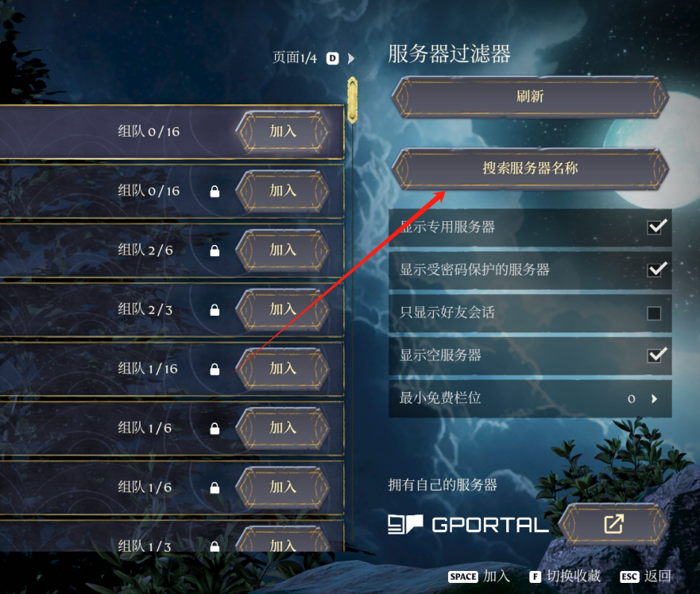Image resolution: width=700 pixels, height=594 pixels.
Task: Click the D key icon beside 页面1/4
Action: (x=333, y=59)
